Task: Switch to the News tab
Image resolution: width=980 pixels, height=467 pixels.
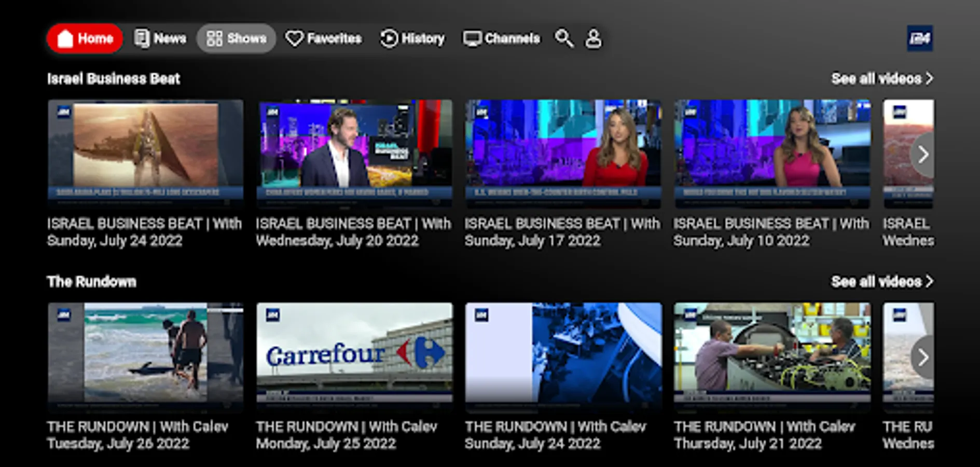Action: click(x=160, y=38)
